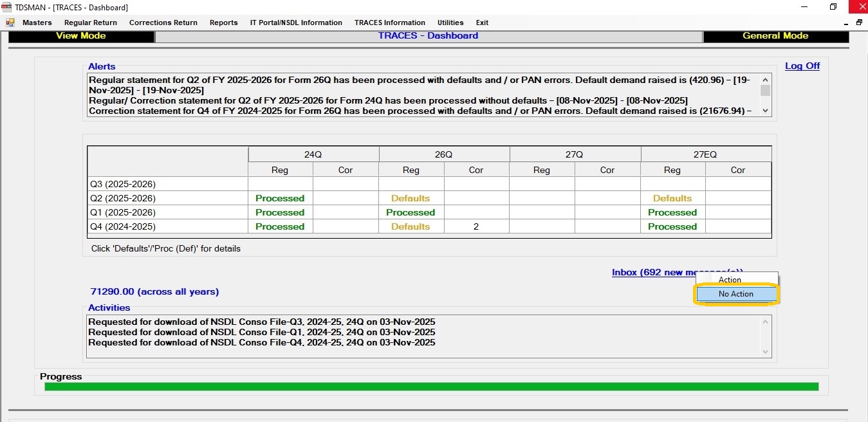The height and width of the screenshot is (422, 868).
Task: Open the Masters menu
Action: click(x=37, y=23)
